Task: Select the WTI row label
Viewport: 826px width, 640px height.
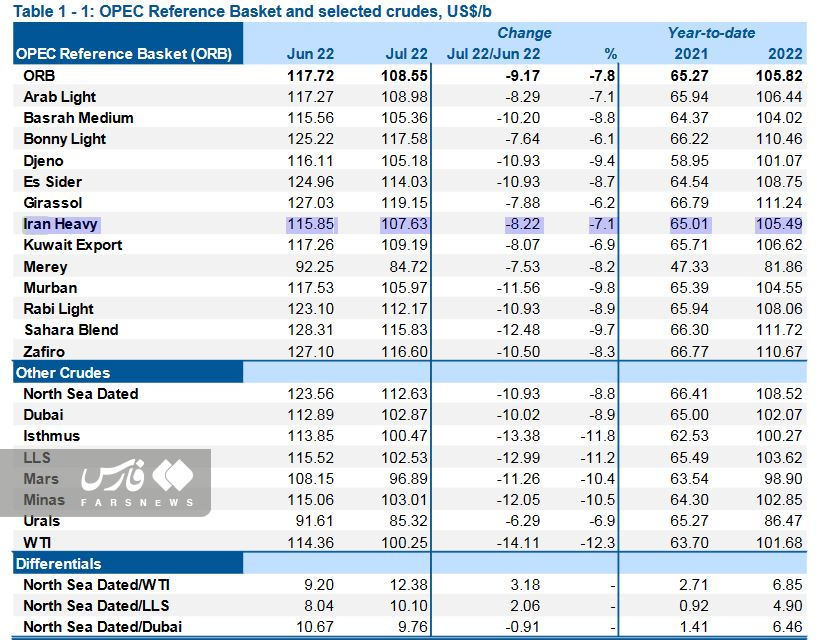Action: tap(37, 542)
